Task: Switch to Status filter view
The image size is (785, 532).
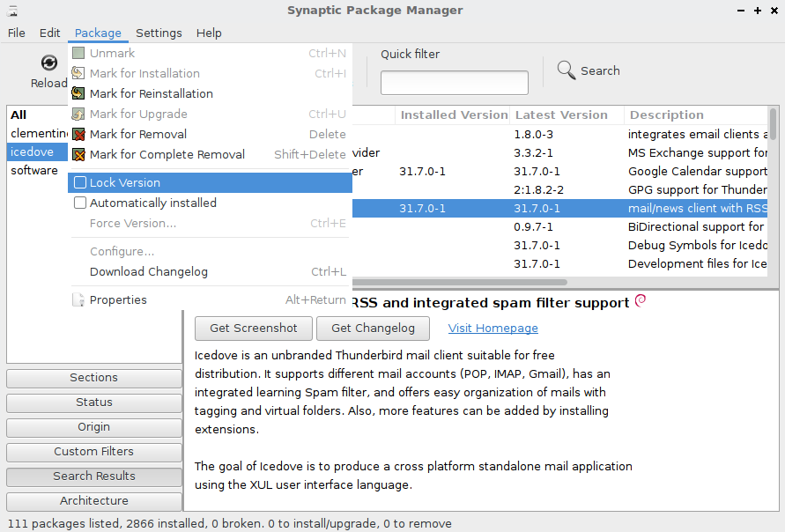Action: [x=94, y=403]
